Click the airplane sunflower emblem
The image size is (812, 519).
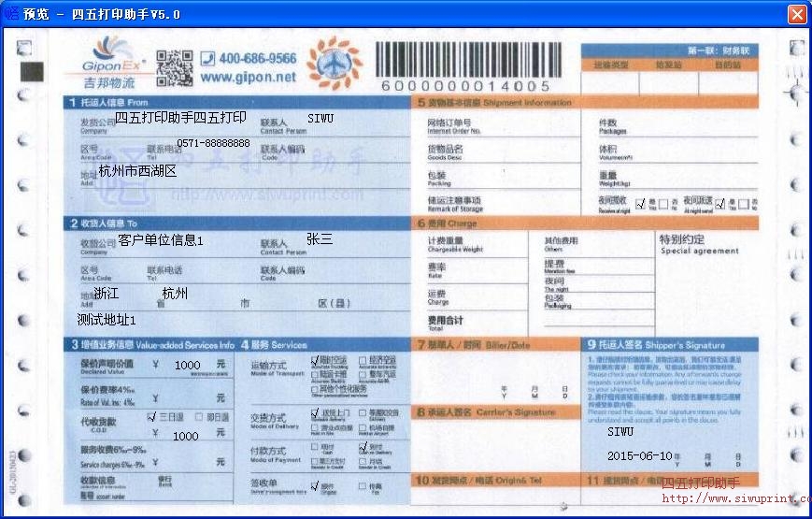(334, 64)
